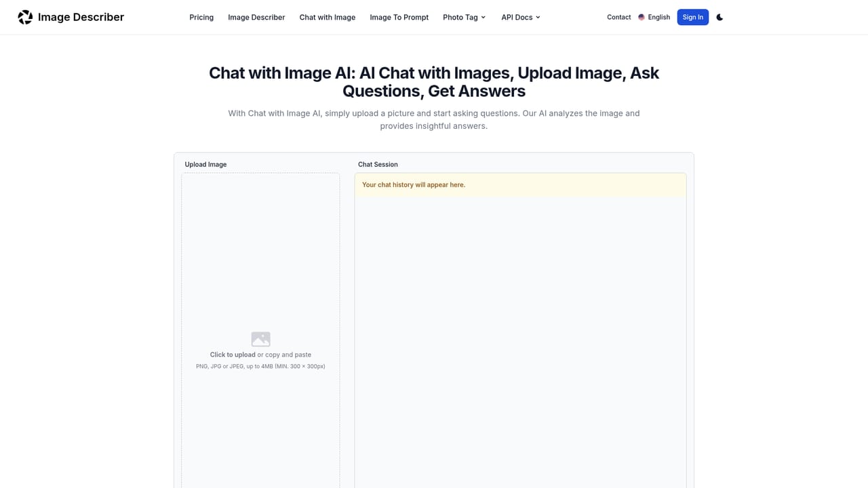Click the main page heading text
Viewport: 868px width, 488px height.
(x=434, y=82)
